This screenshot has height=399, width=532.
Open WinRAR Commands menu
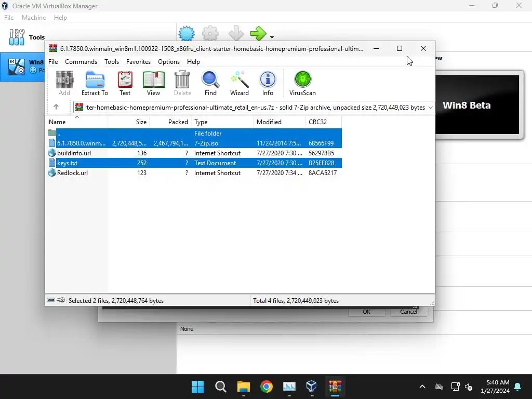(x=81, y=62)
